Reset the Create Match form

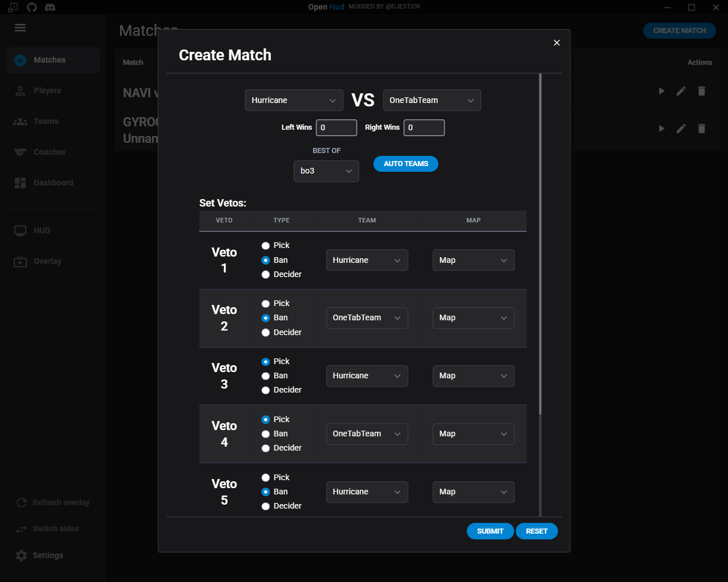pos(537,531)
